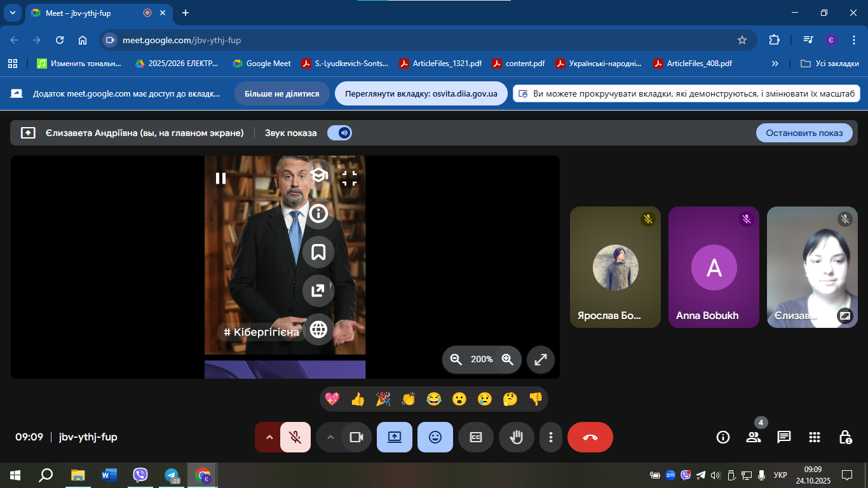Unmute the microphone
The width and height of the screenshot is (868, 488).
(x=295, y=437)
